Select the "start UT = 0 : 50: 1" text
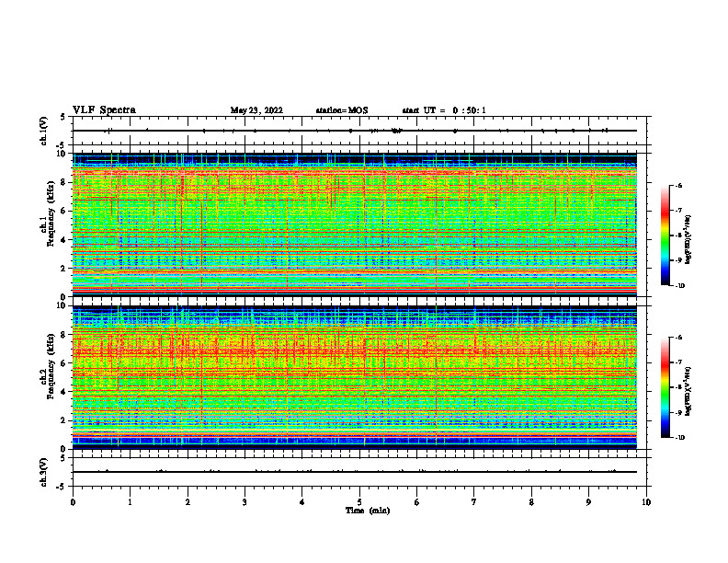The image size is (728, 563). (444, 110)
